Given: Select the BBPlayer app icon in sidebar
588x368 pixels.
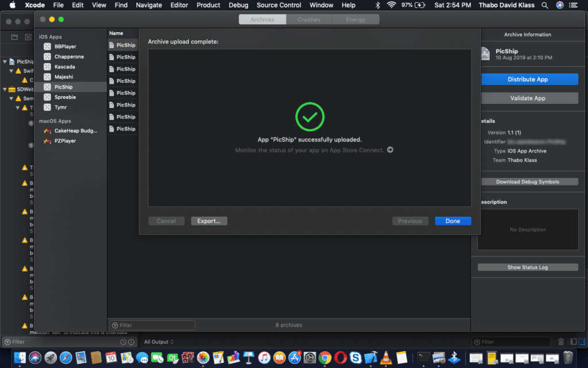Looking at the screenshot, I should (x=48, y=47).
